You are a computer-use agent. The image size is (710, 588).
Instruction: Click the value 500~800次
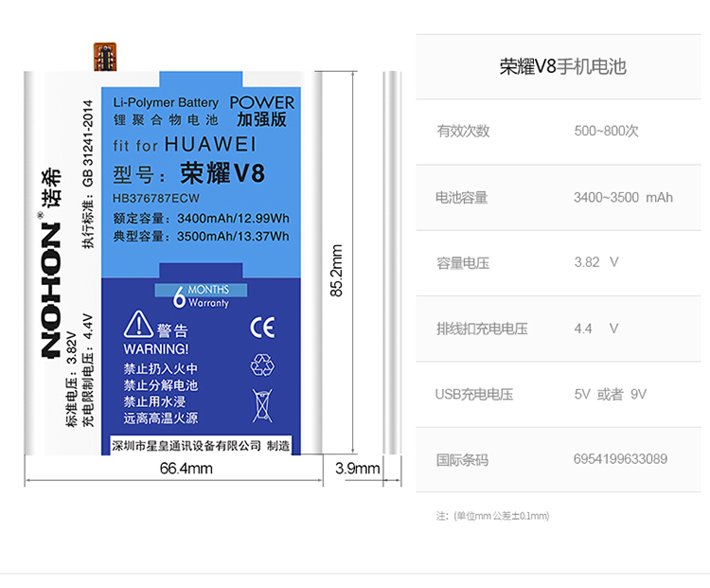(606, 131)
